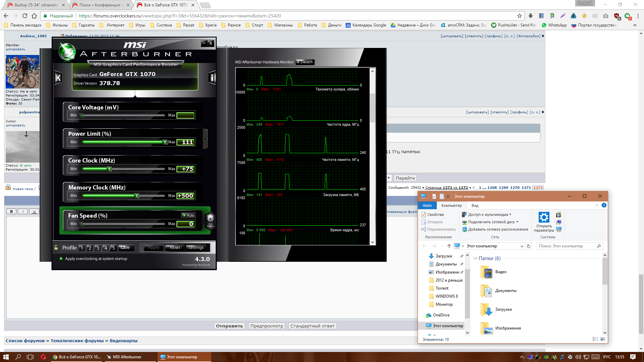Open the Файл menu in Explorer
The image size is (644, 362).
click(427, 205)
